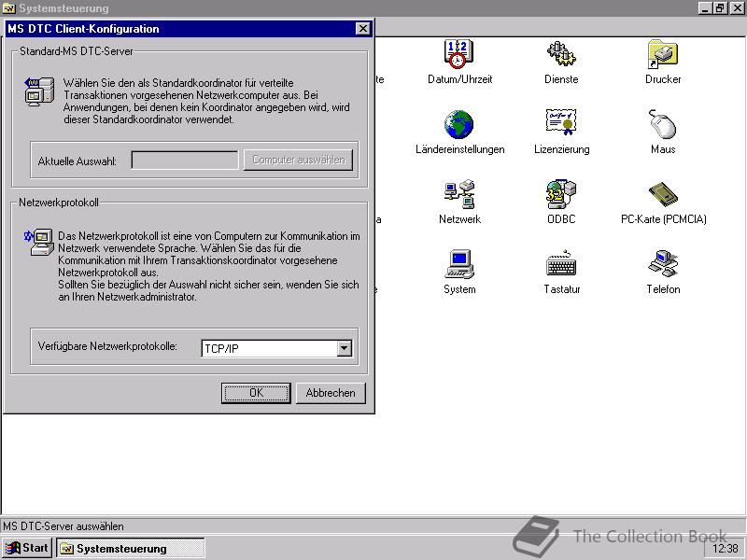Click the Ländereinstellungen label text

click(x=459, y=149)
